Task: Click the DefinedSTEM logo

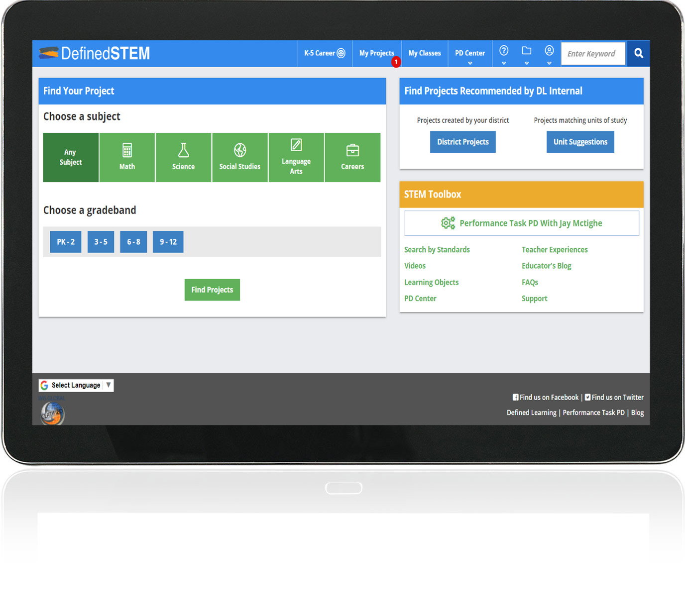Action: (94, 53)
